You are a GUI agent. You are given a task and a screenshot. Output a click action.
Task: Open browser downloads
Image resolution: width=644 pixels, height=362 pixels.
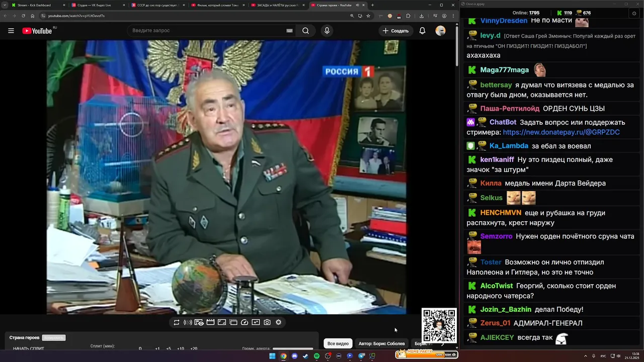[421, 16]
